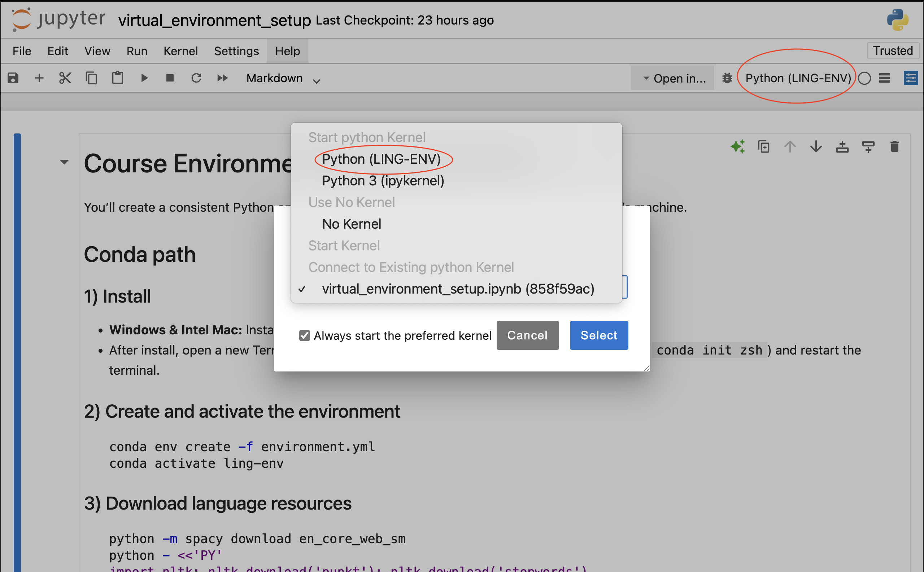924x572 pixels.
Task: Run selected cell play button
Action: tap(144, 78)
